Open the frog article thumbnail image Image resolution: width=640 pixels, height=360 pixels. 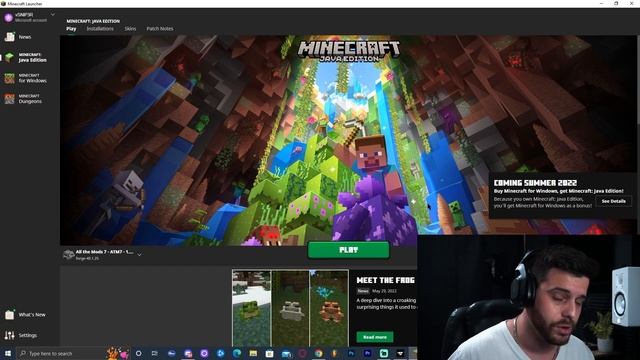pyautogui.click(x=290, y=308)
